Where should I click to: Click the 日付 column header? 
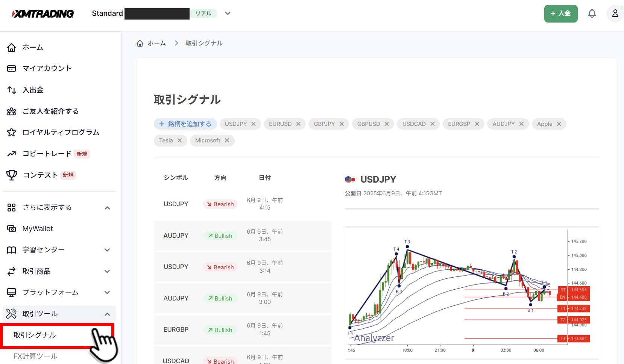265,178
